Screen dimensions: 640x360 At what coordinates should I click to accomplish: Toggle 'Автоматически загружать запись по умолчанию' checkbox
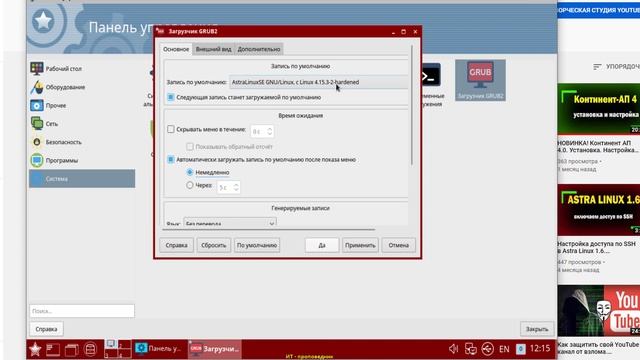pyautogui.click(x=171, y=160)
